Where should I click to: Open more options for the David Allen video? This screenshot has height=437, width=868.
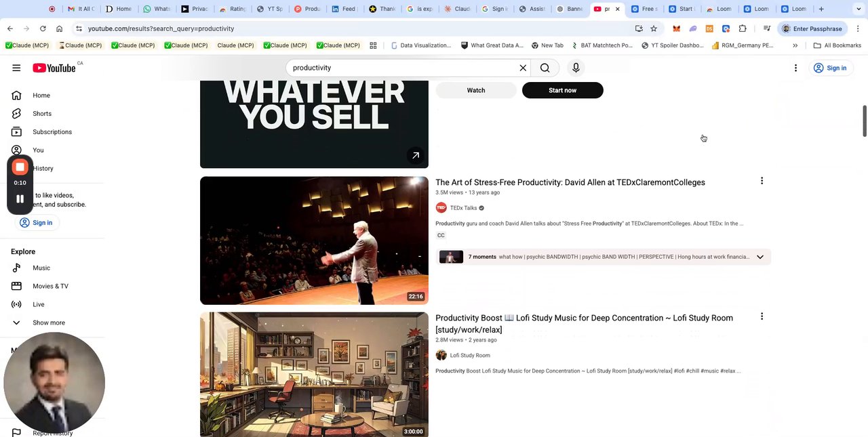[762, 181]
